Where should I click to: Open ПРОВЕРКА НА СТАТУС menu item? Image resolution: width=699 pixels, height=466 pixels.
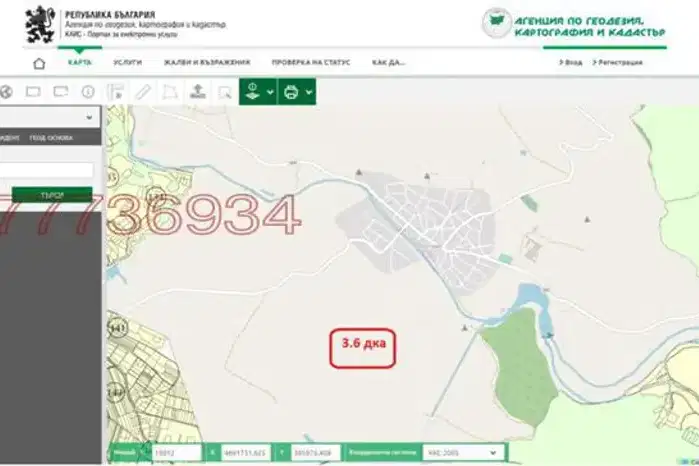pos(311,62)
